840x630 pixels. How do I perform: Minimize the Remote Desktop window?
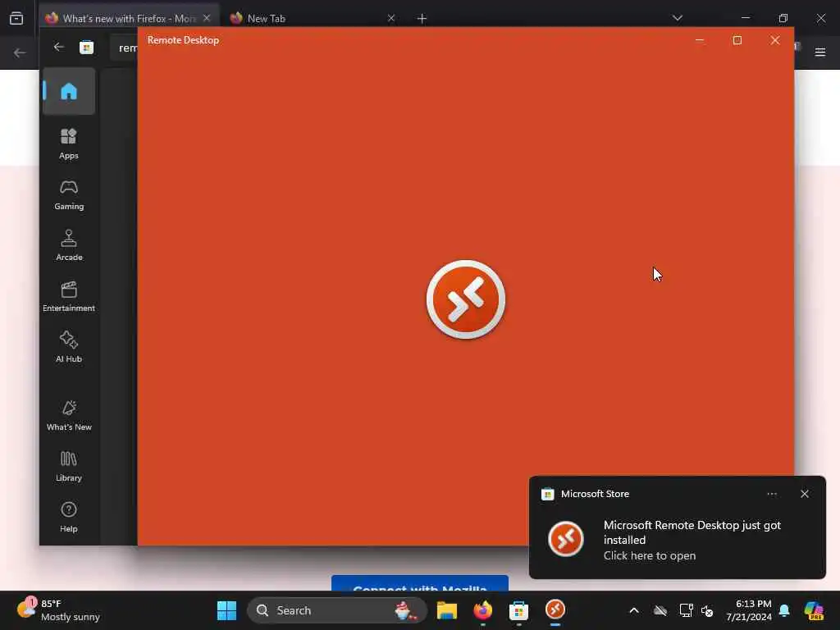[x=700, y=40]
